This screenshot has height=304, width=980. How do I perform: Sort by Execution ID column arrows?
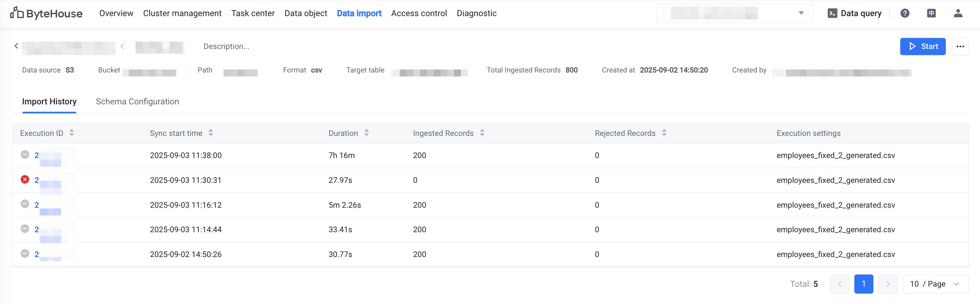71,133
